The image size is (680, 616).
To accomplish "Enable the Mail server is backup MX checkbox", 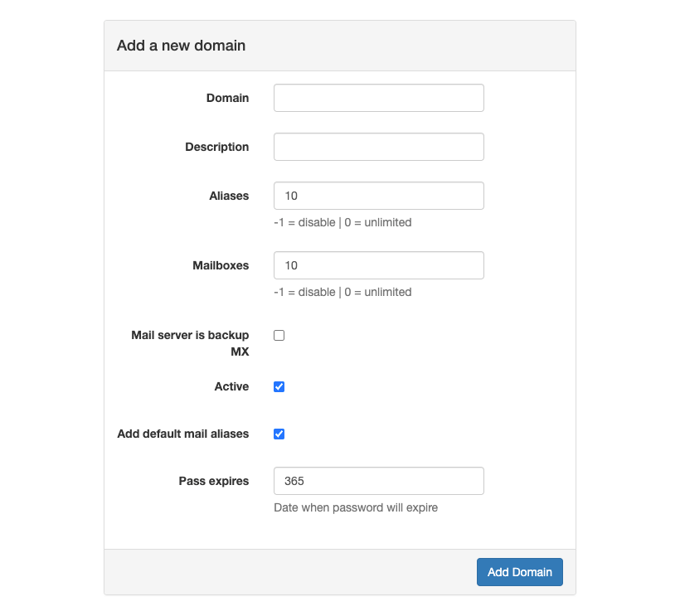I will tap(279, 335).
